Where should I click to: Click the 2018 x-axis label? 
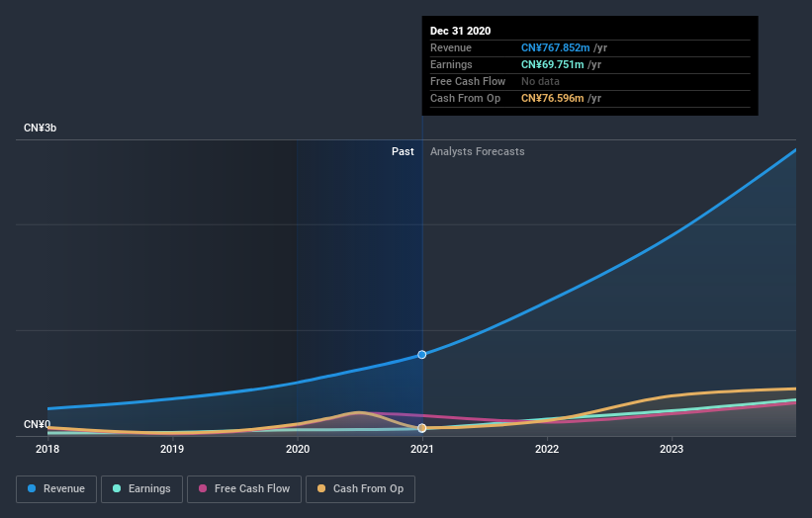47,449
